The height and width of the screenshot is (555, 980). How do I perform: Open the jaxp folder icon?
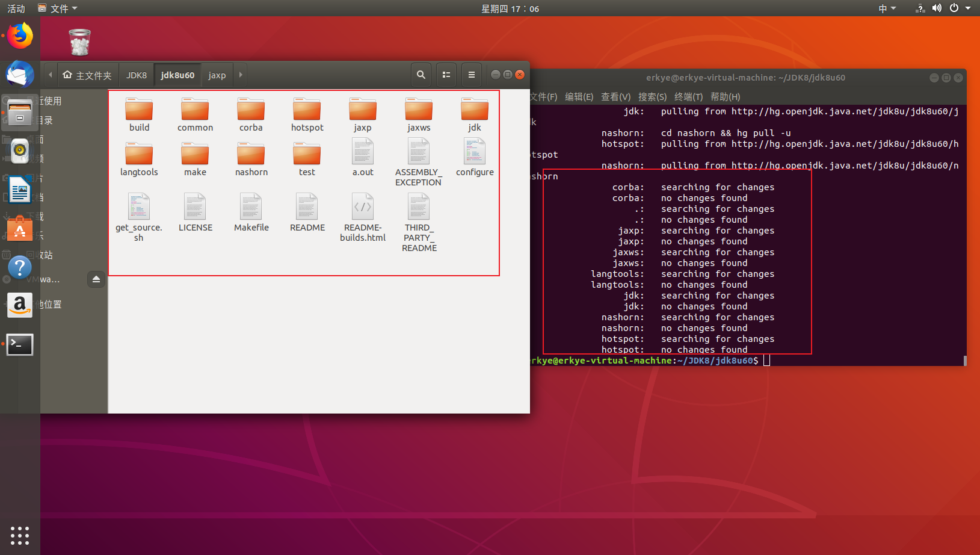[x=363, y=110]
